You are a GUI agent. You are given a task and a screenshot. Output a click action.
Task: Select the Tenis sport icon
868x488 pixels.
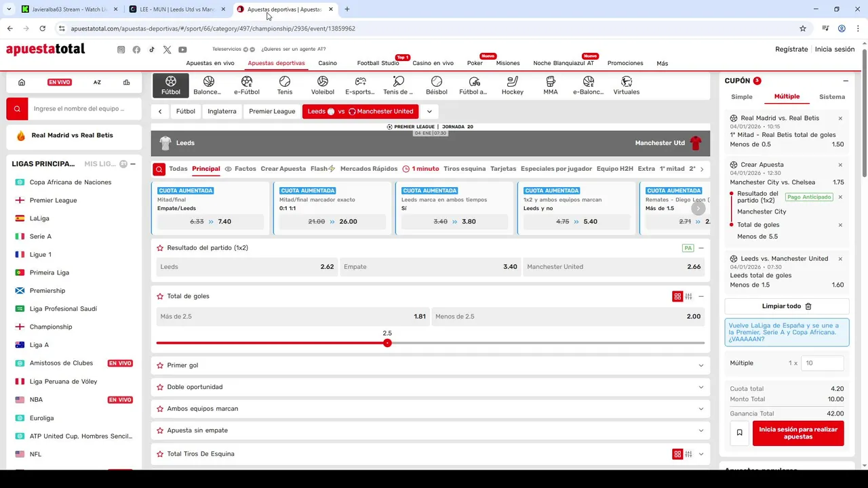[285, 85]
